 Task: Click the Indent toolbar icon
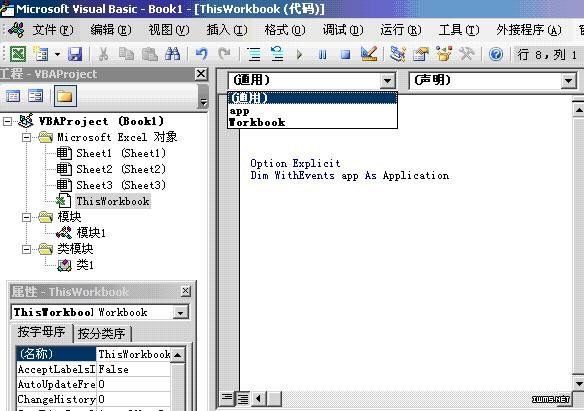coord(254,54)
